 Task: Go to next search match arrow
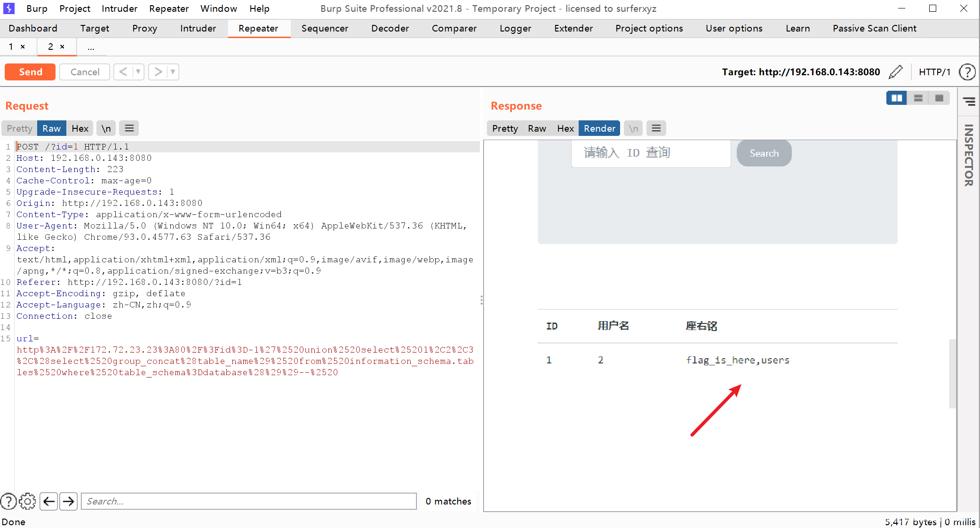(x=69, y=501)
